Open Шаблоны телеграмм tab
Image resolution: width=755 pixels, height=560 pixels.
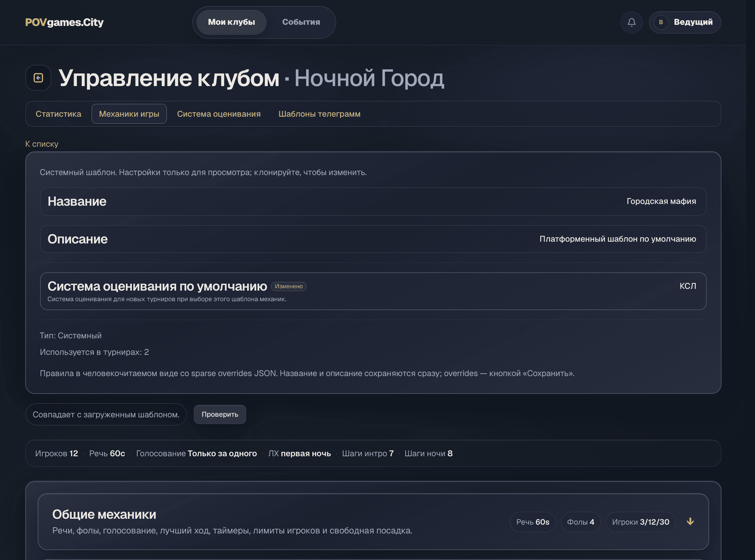coord(319,114)
